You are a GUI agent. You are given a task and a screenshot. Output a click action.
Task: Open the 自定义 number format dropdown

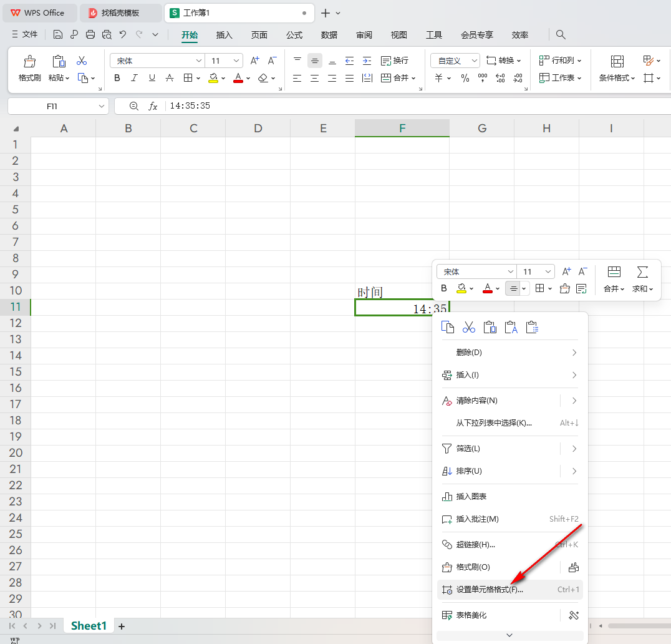[474, 61]
